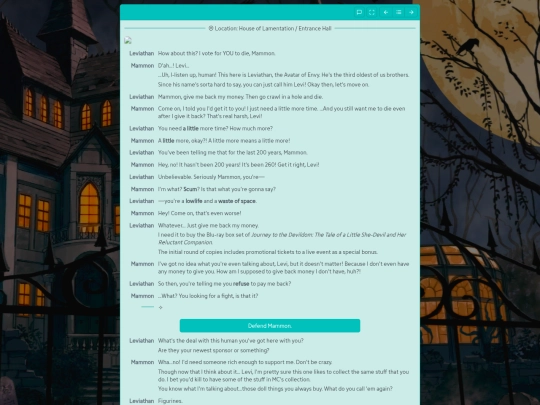Viewport: 540px width, 405px height.
Task: Click the broken image placeholder below location
Action: click(128, 41)
